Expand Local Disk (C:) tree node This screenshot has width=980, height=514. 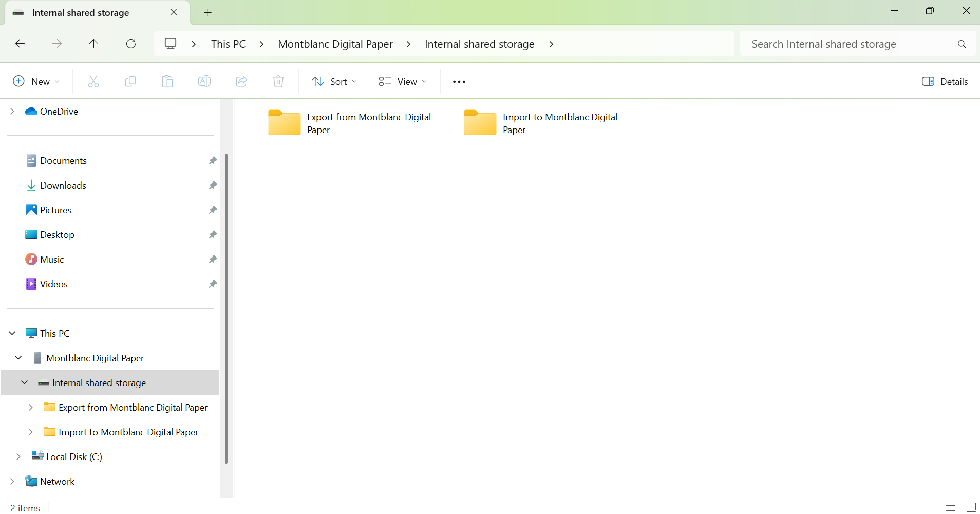click(x=18, y=456)
